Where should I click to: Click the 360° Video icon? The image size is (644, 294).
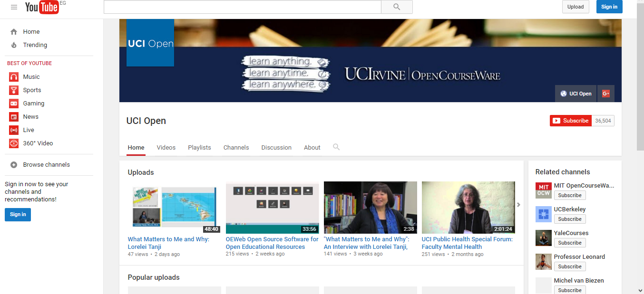coord(14,143)
